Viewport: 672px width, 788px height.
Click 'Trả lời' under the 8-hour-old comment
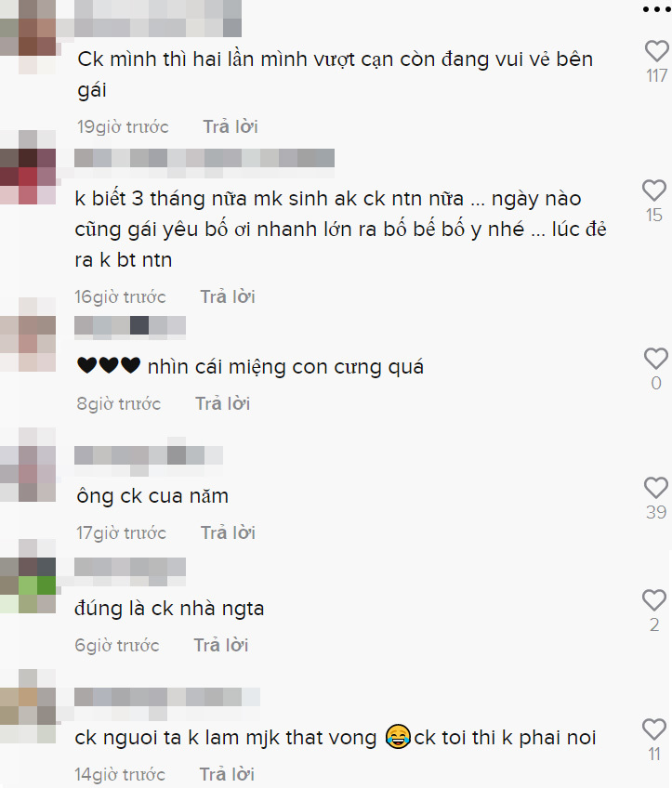(223, 403)
